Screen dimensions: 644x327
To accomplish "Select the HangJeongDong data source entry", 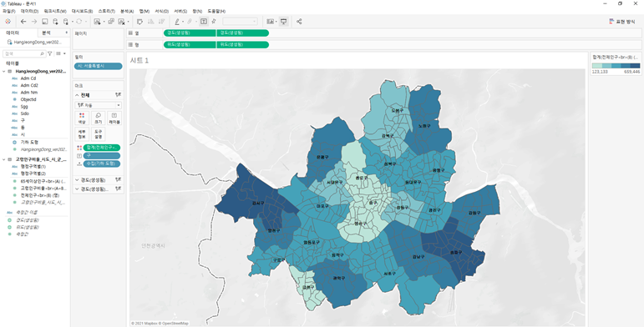I will (34, 42).
